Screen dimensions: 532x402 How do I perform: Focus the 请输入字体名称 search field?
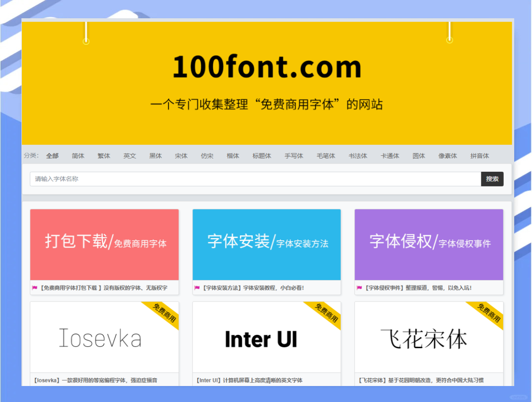click(x=255, y=179)
